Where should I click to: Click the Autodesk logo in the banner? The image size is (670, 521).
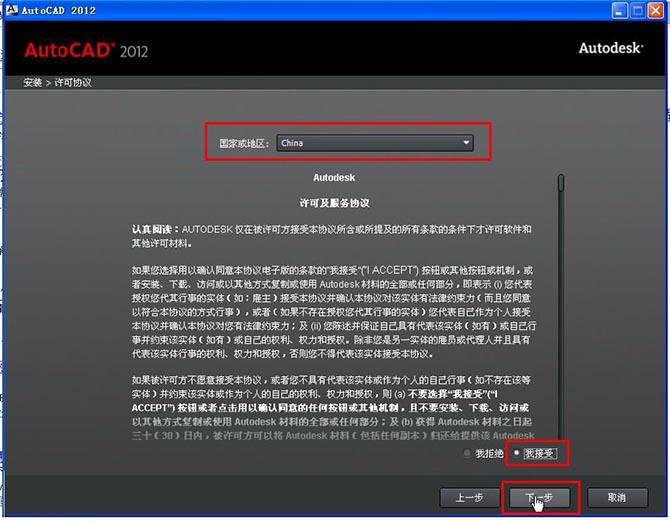611,48
